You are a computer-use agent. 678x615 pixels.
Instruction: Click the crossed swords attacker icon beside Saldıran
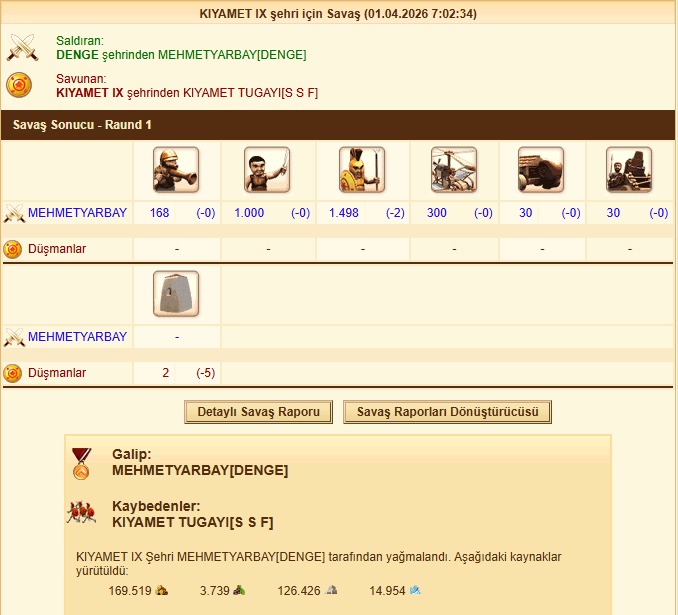(x=22, y=47)
